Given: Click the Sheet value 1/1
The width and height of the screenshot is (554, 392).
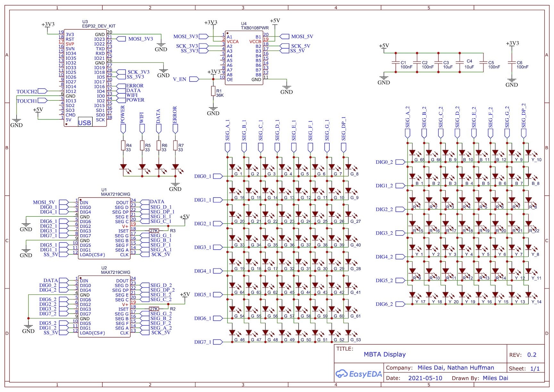Looking at the screenshot, I should point(535,369).
